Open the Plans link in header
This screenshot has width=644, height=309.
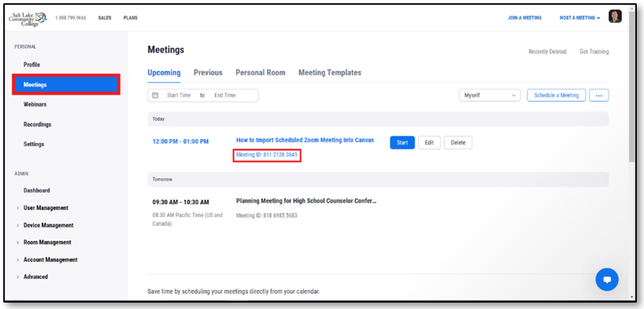130,18
